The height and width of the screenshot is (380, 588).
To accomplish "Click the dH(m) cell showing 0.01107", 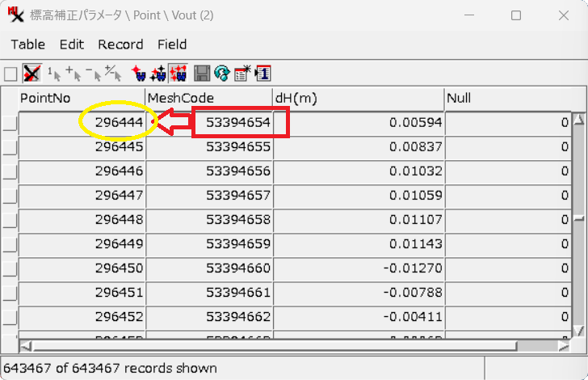I will pos(359,220).
